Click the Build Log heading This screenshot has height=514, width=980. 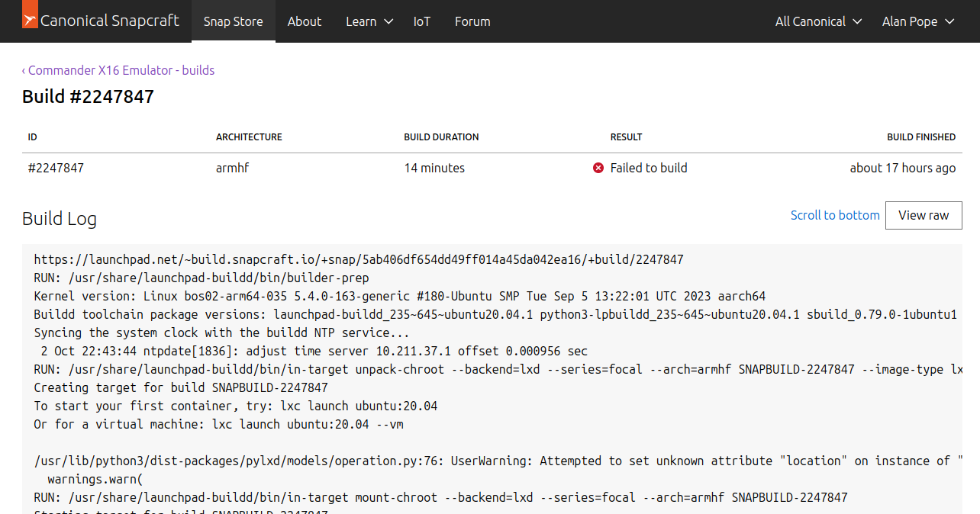(x=60, y=219)
